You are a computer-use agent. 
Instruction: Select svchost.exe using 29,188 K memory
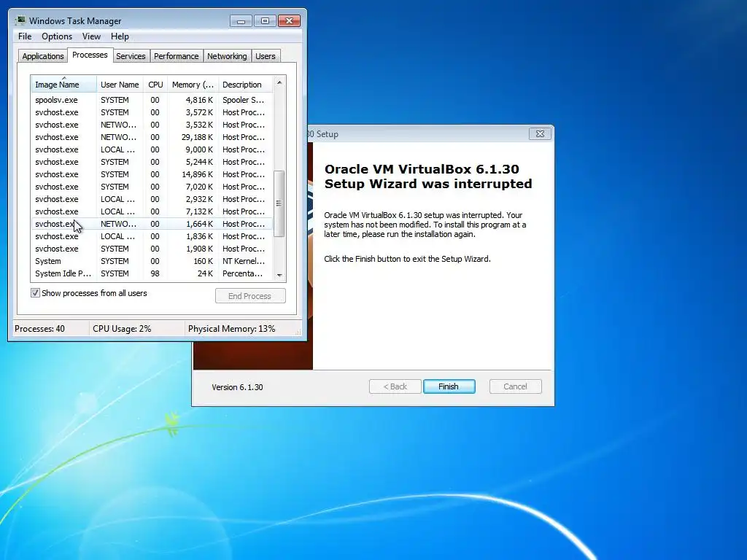click(x=152, y=137)
